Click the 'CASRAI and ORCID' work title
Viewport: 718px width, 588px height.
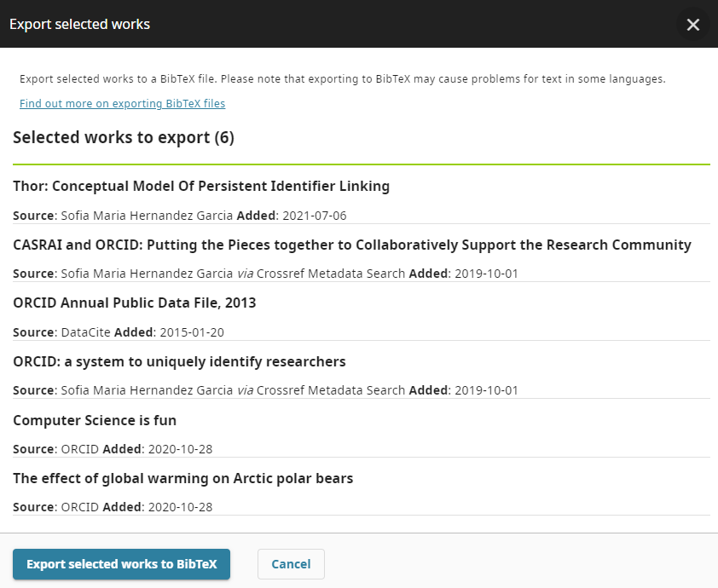point(351,245)
